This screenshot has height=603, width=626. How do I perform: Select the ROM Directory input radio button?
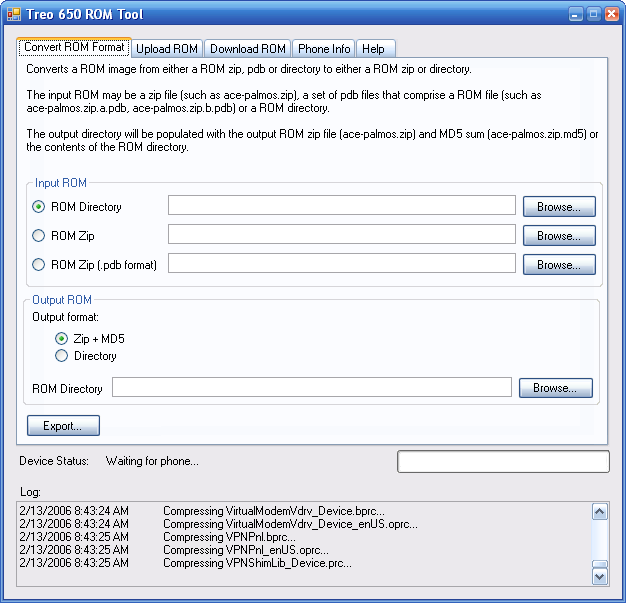[x=38, y=207]
